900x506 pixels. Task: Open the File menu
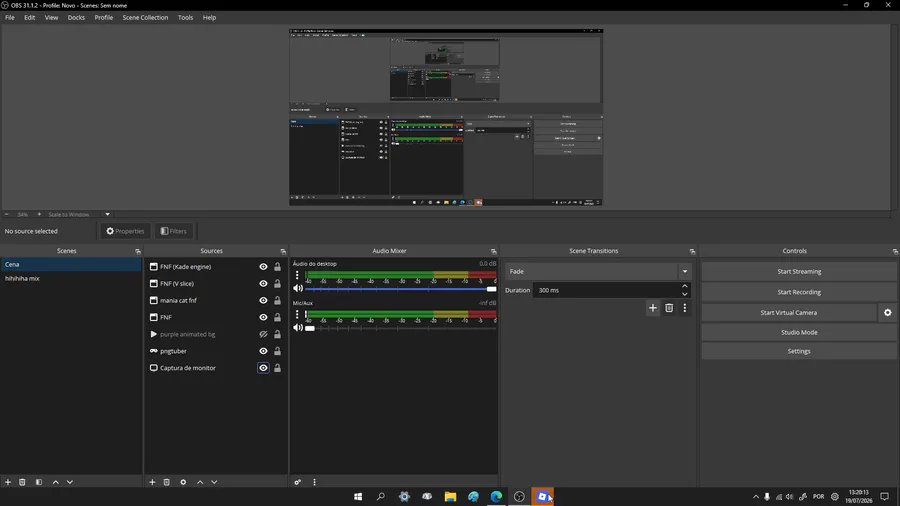point(10,18)
